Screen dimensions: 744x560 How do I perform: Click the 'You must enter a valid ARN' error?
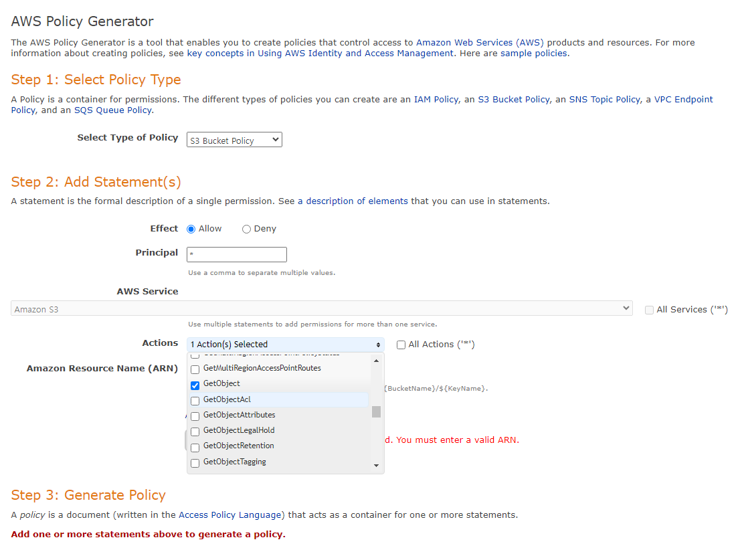pos(452,440)
